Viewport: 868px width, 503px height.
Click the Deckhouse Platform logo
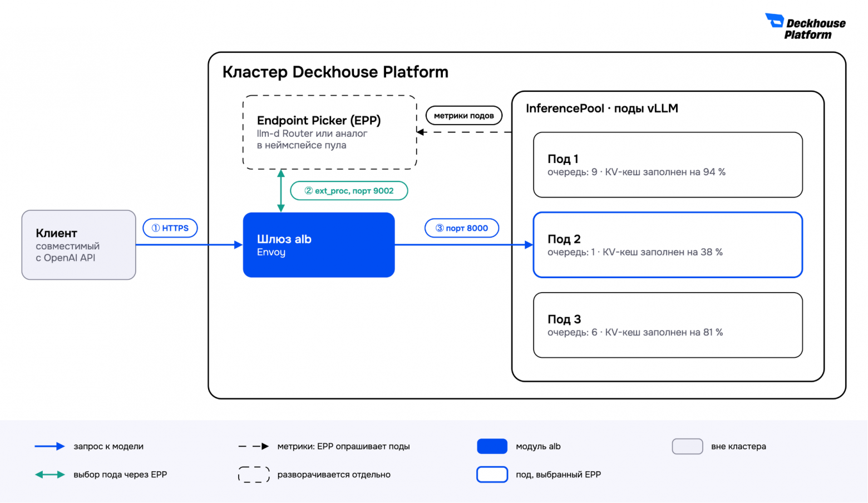805,27
